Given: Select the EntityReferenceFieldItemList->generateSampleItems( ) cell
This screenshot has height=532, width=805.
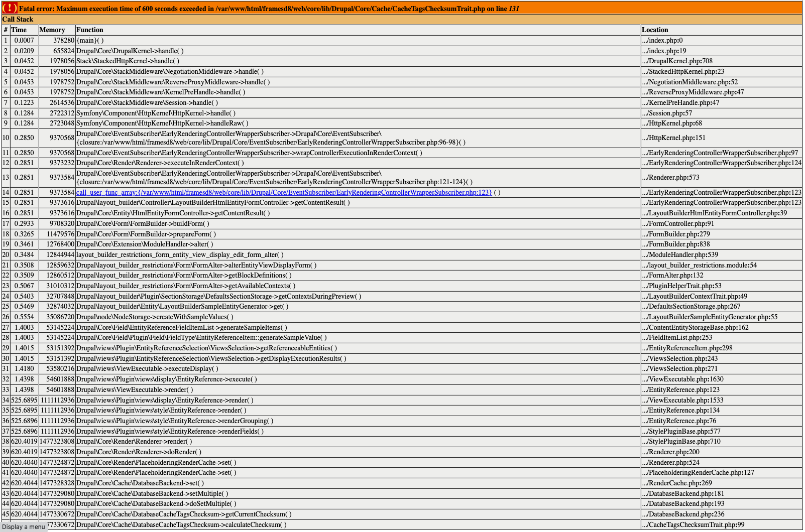Looking at the screenshot, I should (358, 327).
